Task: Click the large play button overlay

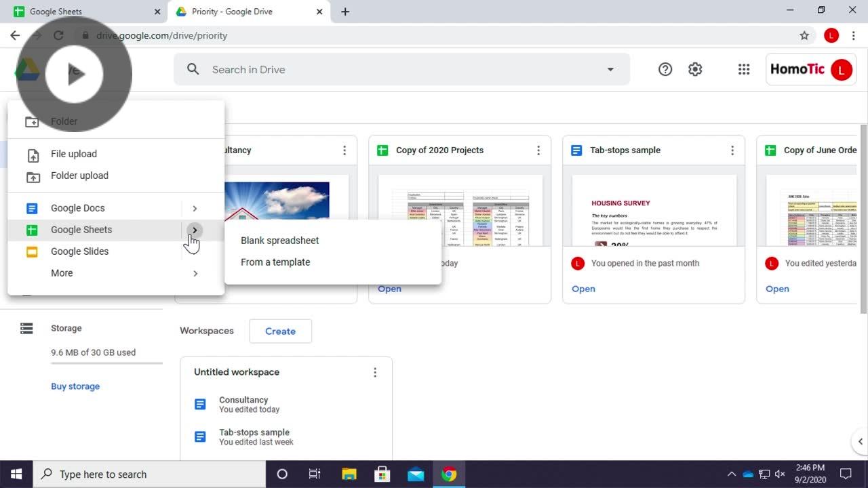Action: (x=74, y=74)
